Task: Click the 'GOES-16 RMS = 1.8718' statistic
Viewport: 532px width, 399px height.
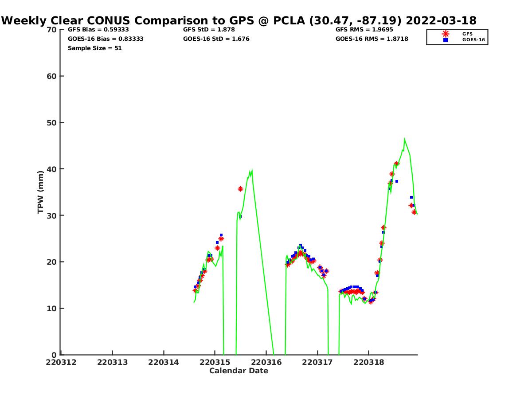Action: coord(372,39)
